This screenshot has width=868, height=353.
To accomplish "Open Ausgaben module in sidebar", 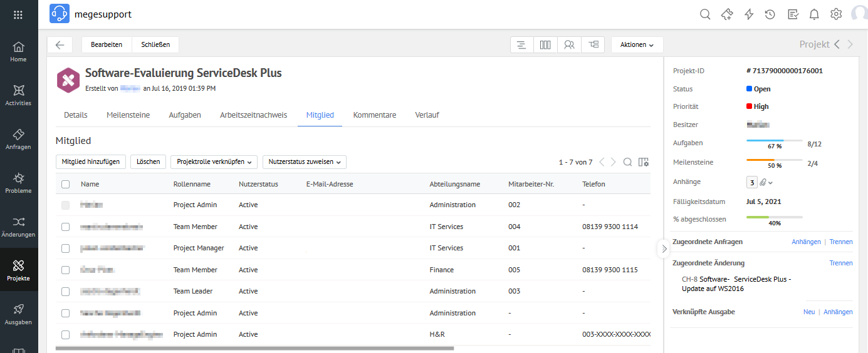I will (19, 315).
